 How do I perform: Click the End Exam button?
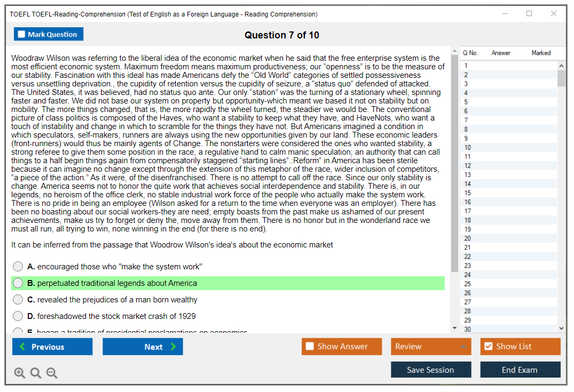coord(520,370)
